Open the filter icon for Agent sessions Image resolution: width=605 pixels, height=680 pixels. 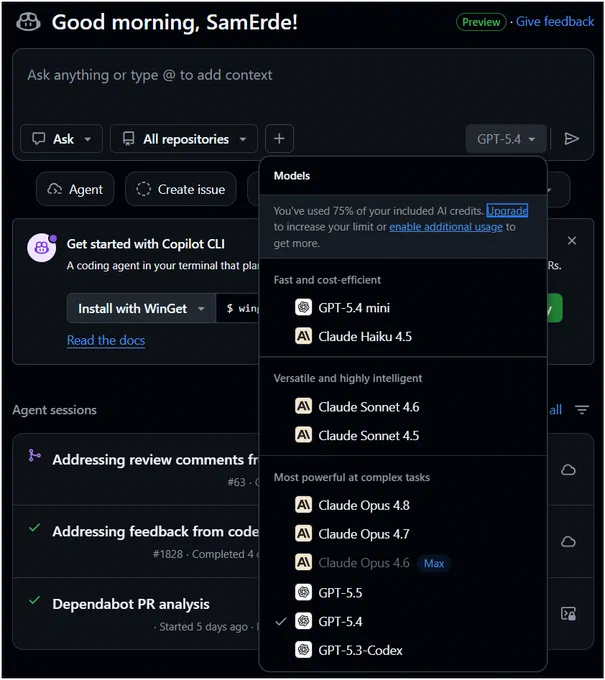(582, 409)
